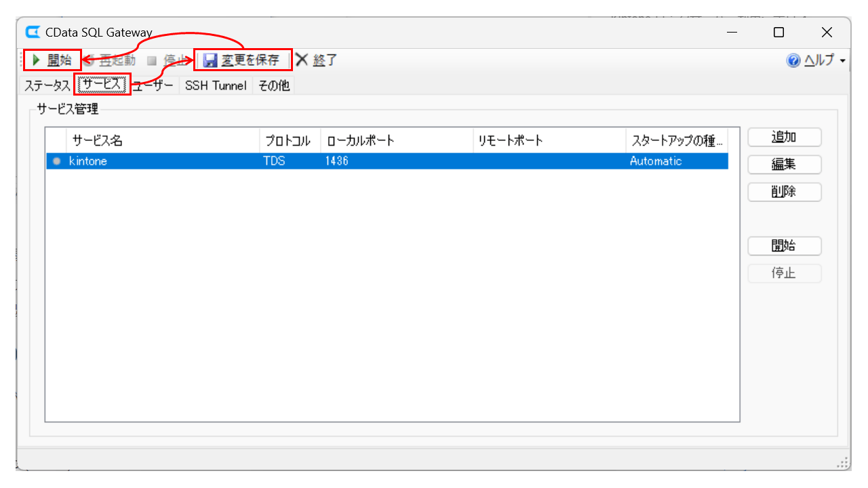Viewport: 868px width, 488px height.
Task: Maximize the CData SQL Gateway window
Action: point(779,33)
